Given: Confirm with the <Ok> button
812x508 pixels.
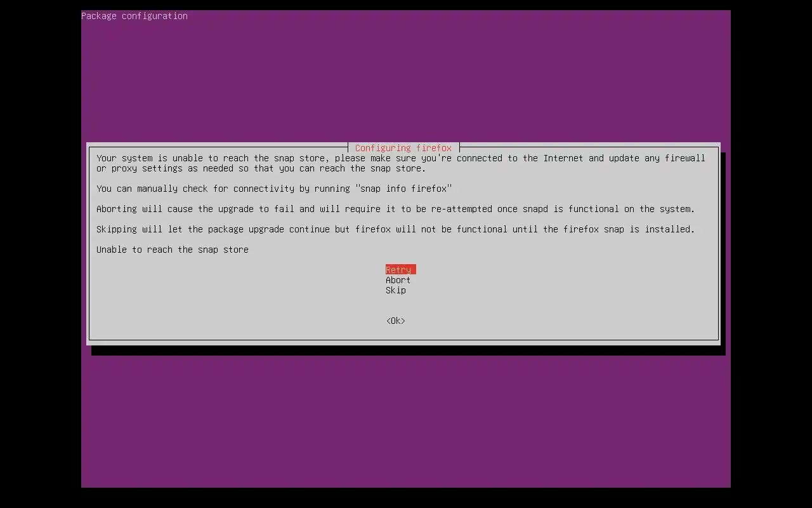Looking at the screenshot, I should [396, 321].
